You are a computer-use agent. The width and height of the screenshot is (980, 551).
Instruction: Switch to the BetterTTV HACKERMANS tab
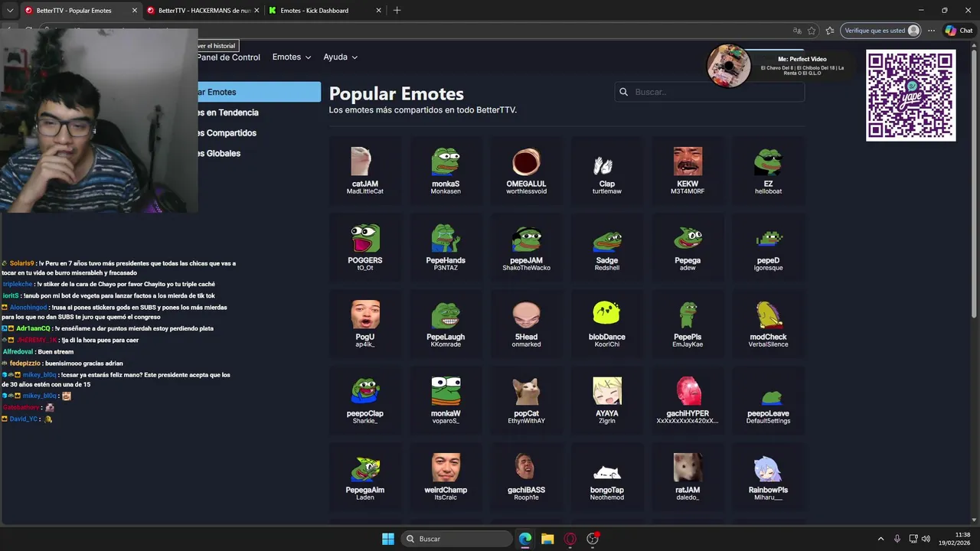pyautogui.click(x=202, y=11)
